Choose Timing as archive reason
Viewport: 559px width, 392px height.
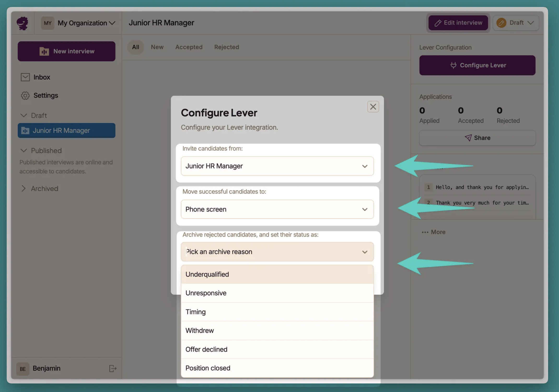pyautogui.click(x=277, y=312)
